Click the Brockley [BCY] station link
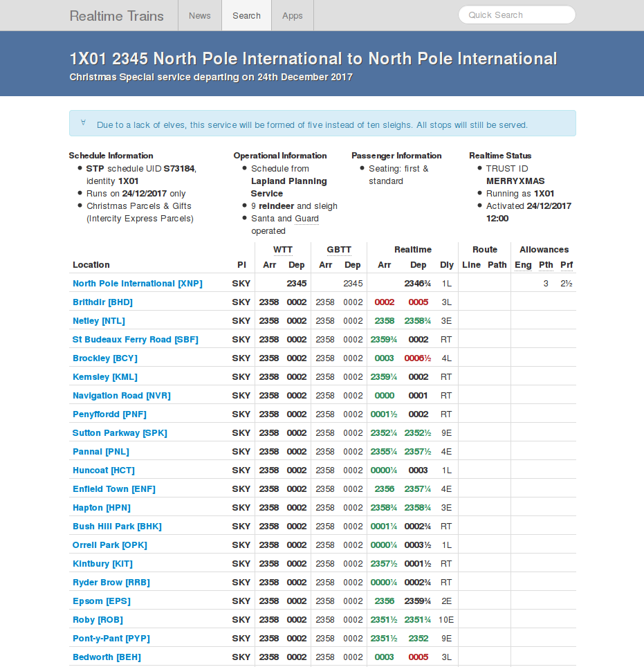Screen dimensions: 644x667 point(104,358)
